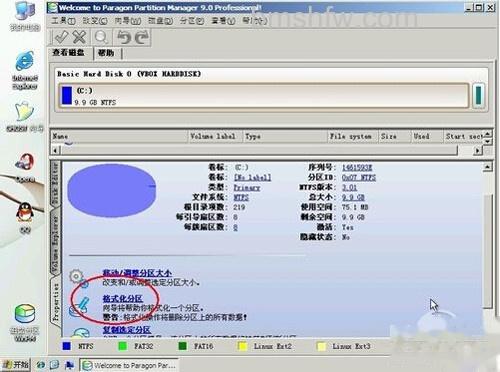
Task: Click the NTFS file system link
Action: [241, 197]
